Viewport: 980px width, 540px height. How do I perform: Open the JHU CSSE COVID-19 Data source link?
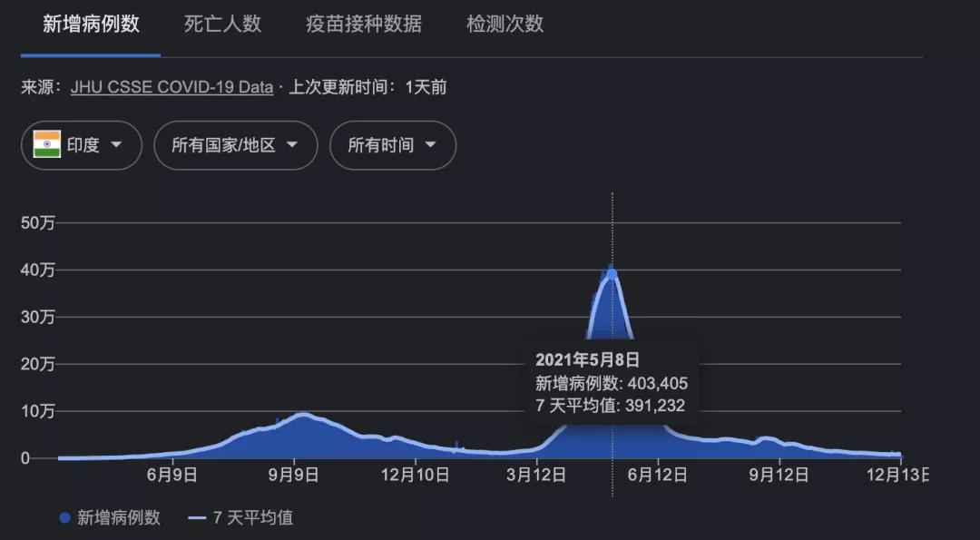point(171,87)
